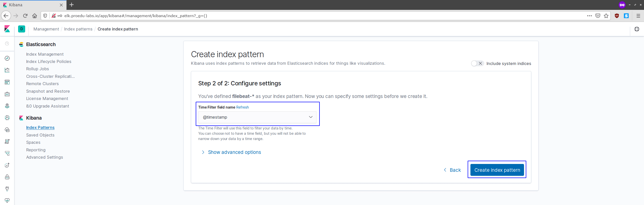Go Back to the previous step
The image size is (644, 205).
452,170
